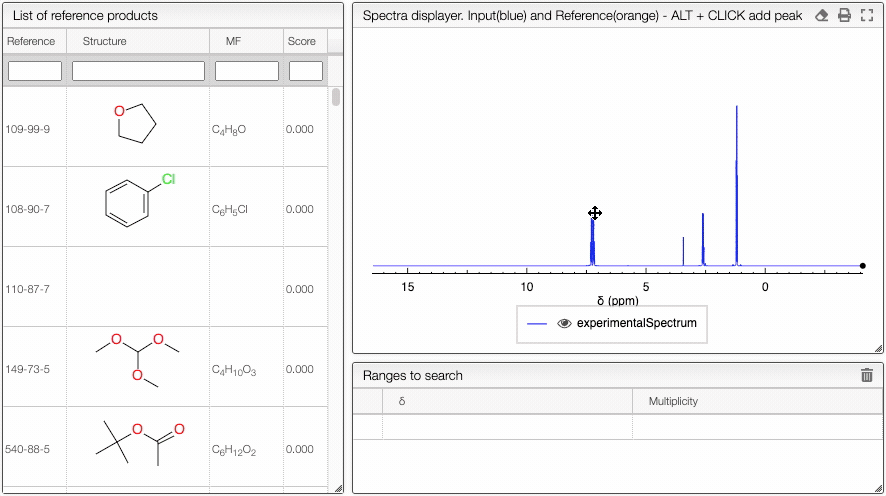Screen dimensions: 886x496
Task: Select the row with reference 540-88-5
Action: click(165, 447)
